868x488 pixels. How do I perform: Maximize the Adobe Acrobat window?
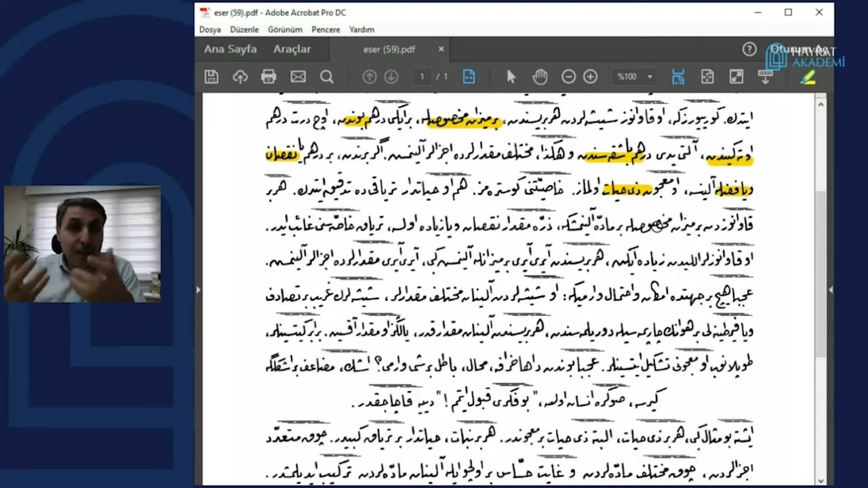tap(788, 12)
